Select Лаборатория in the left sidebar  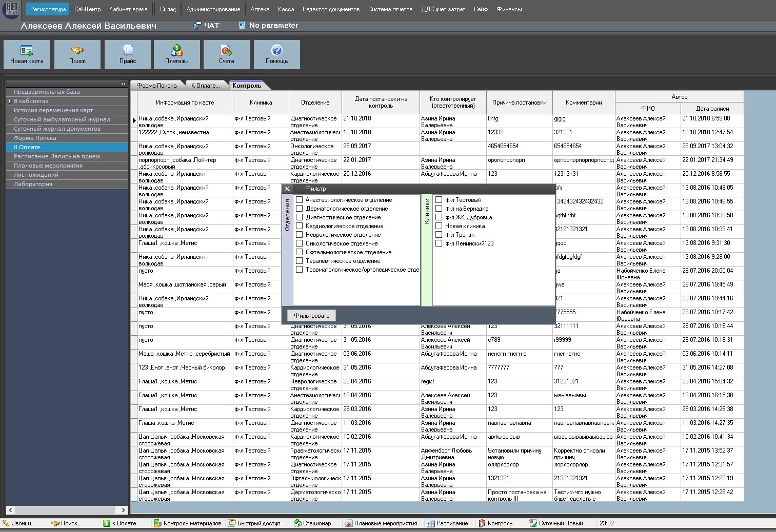tap(33, 184)
